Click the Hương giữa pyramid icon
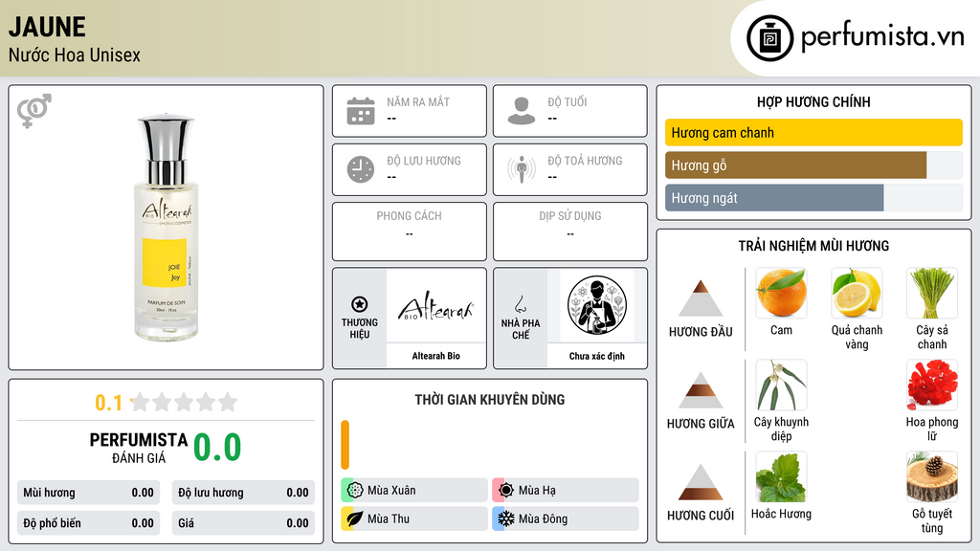 point(700,390)
